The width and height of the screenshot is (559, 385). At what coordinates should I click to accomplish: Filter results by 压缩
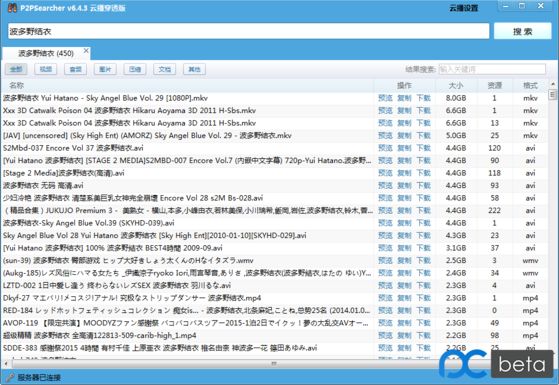135,69
